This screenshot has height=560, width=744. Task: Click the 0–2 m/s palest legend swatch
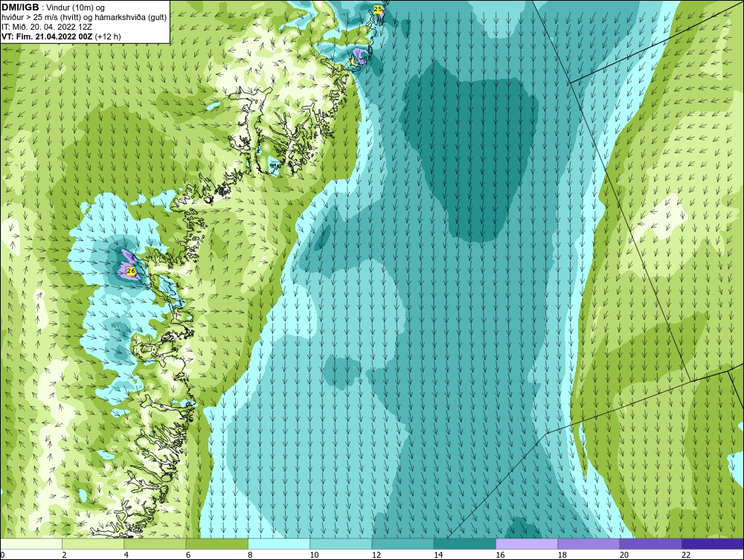point(31,544)
